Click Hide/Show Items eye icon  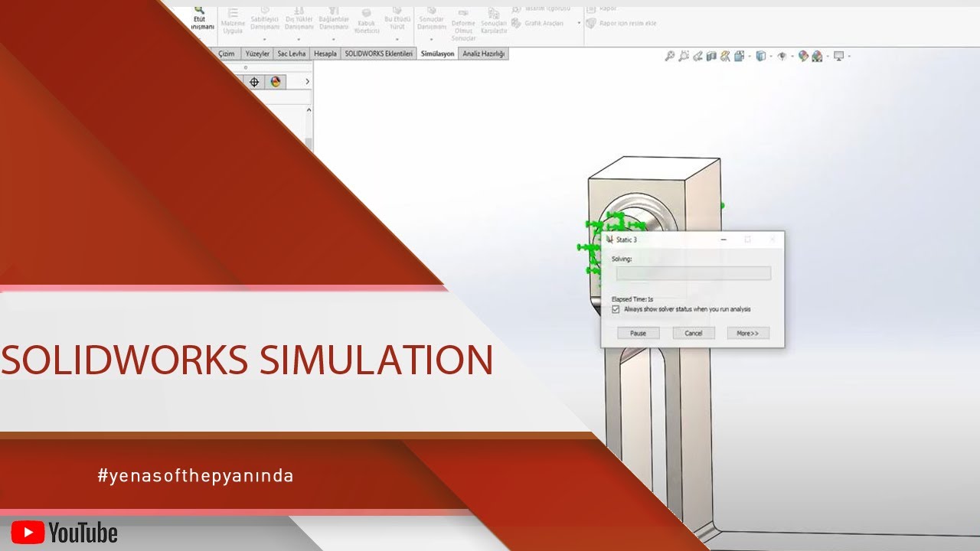[x=782, y=56]
